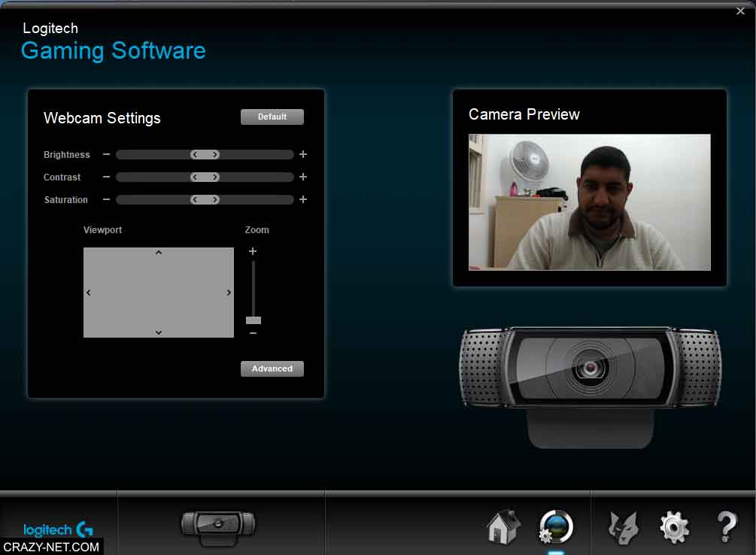The height and width of the screenshot is (555, 756).
Task: Increase Brightness with the plus icon
Action: [x=303, y=154]
